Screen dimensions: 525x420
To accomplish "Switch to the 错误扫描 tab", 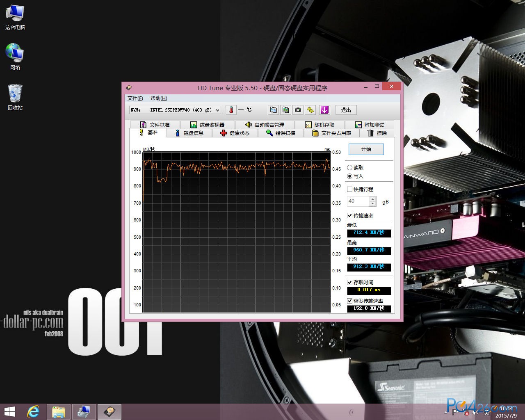I will [281, 133].
